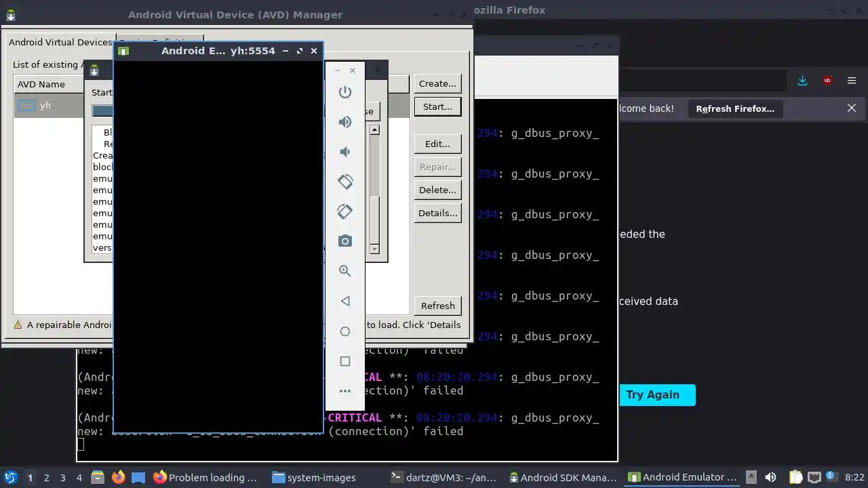Open the system start menu logo
868x488 pixels.
(x=10, y=477)
